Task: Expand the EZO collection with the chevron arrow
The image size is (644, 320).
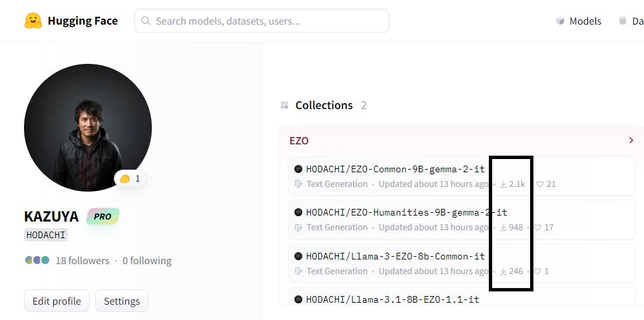Action: coord(631,140)
